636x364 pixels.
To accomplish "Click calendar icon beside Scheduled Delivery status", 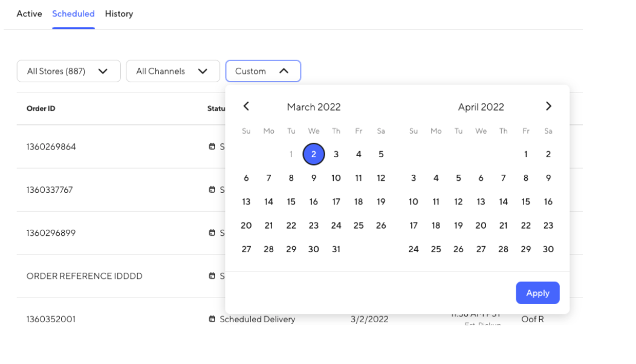I will pos(212,319).
